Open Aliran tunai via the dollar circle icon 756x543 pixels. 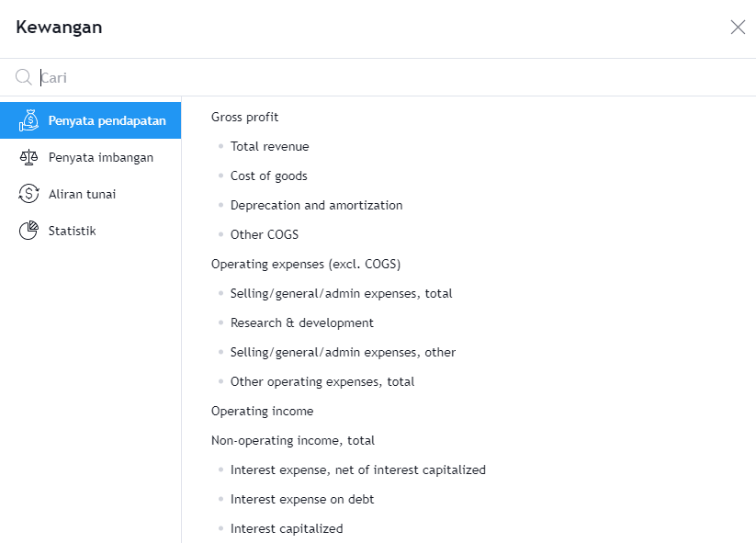(x=30, y=193)
